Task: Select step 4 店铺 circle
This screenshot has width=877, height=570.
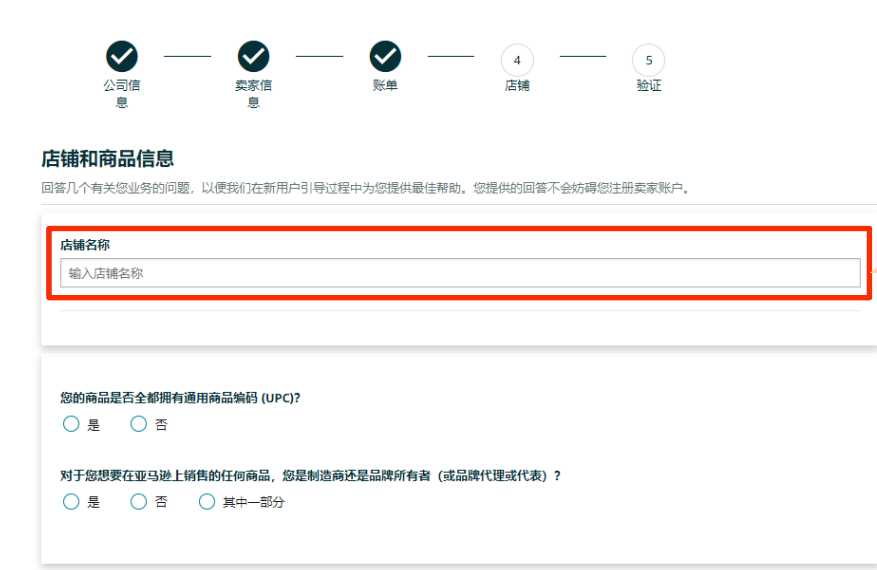Action: click(517, 60)
